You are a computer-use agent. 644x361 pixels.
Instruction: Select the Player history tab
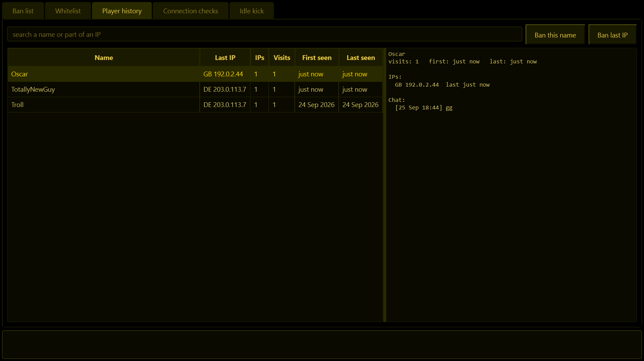pyautogui.click(x=122, y=11)
